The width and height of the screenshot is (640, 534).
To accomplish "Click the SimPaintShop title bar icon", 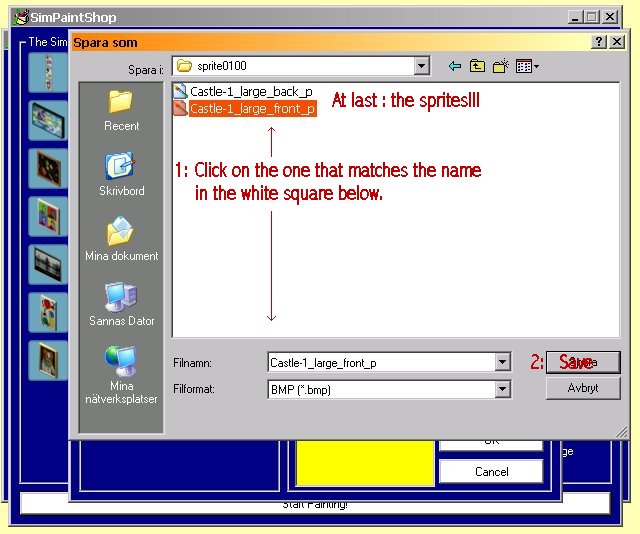I will [x=21, y=17].
